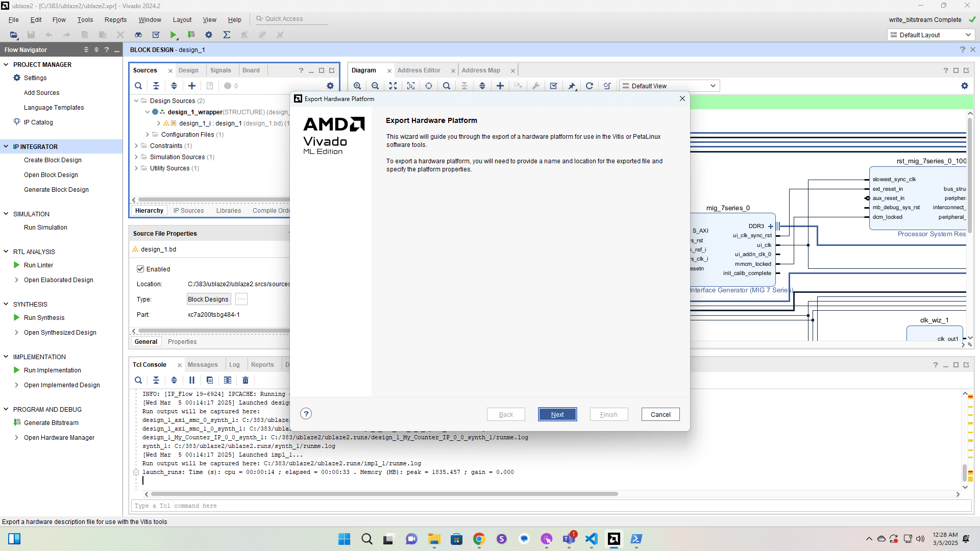Viewport: 980px width, 551px height.
Task: Open the Reports menu
Action: 115,19
